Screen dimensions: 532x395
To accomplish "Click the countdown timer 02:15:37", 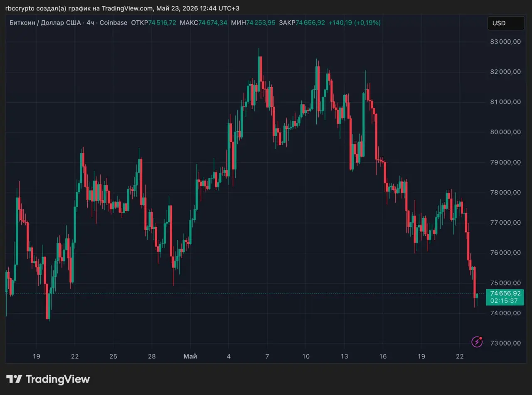I will tap(504, 301).
